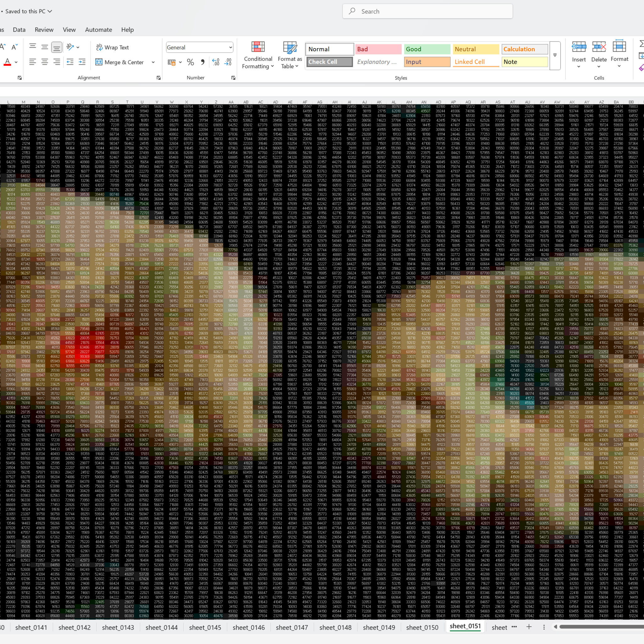Viewport: 644px width, 644px height.
Task: Click the Search box
Action: (x=427, y=11)
